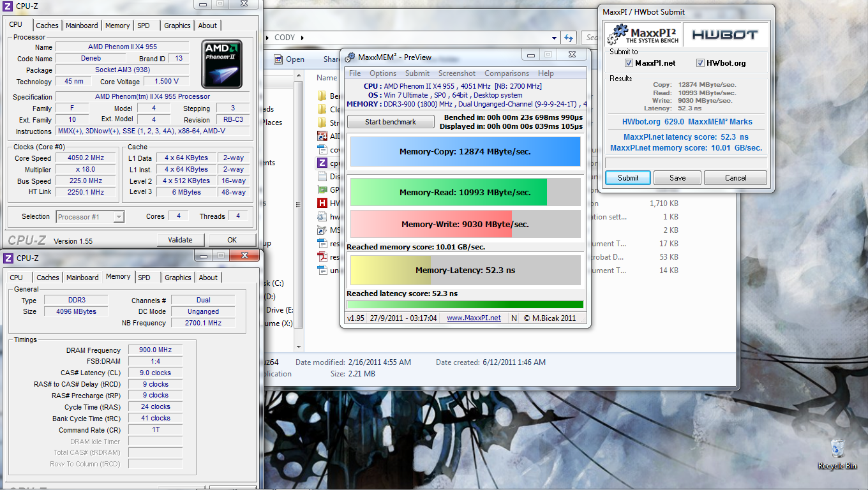Screen dimensions: 868x490
Task: Select the 'un' document icon in Explorer
Action: (x=322, y=270)
